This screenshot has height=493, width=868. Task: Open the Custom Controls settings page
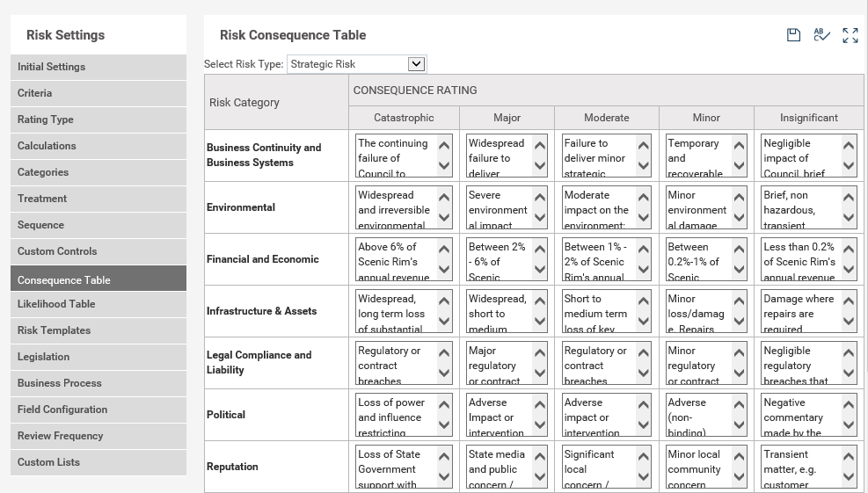tap(98, 251)
